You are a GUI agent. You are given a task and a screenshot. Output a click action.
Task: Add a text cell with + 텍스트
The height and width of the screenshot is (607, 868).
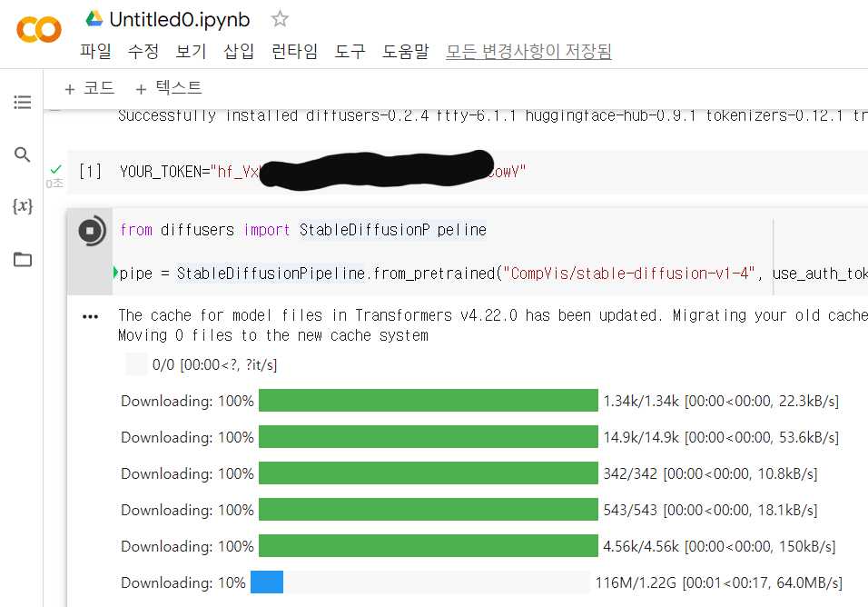click(x=168, y=88)
